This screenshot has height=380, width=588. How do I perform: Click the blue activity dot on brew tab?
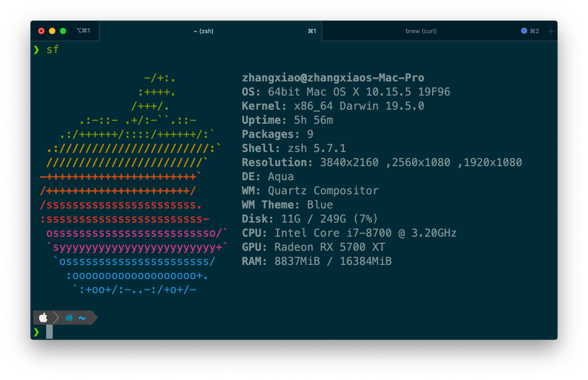click(x=524, y=31)
